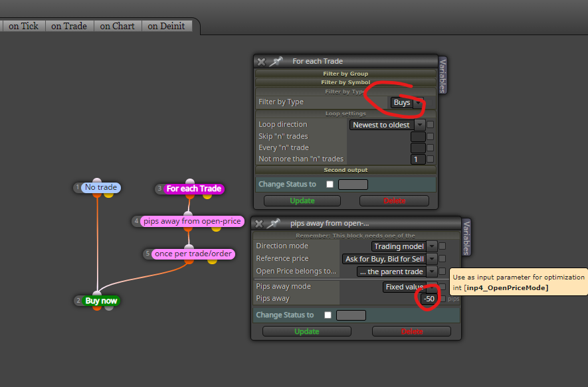The image size is (588, 387).
Task: Tick the Every "n" trade optimization checkbox
Action: 430,147
